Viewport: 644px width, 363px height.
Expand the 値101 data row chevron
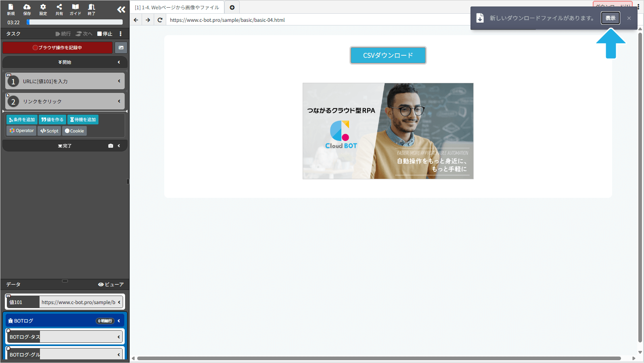(119, 302)
